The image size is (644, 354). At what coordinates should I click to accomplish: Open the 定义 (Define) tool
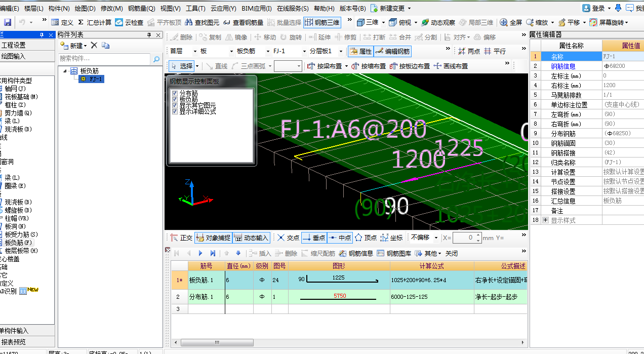pos(62,22)
